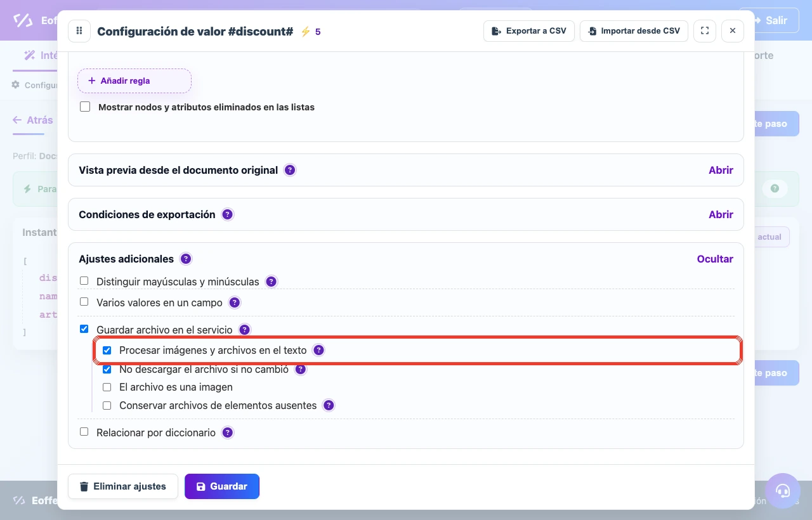Open the support chat headset bubble
The width and height of the screenshot is (812, 520).
click(783, 491)
